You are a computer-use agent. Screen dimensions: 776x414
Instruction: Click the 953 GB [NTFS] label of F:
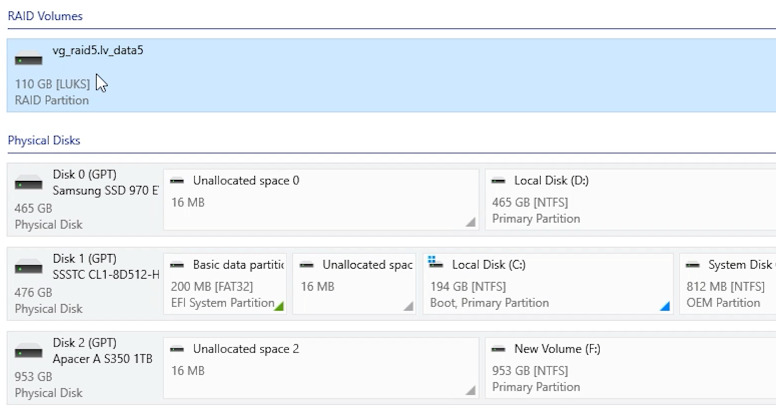coord(530,371)
